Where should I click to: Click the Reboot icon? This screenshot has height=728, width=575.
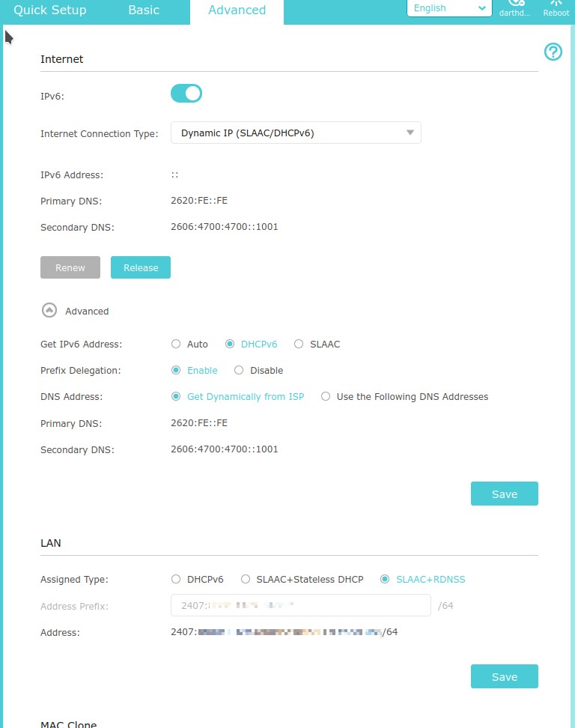click(556, 4)
